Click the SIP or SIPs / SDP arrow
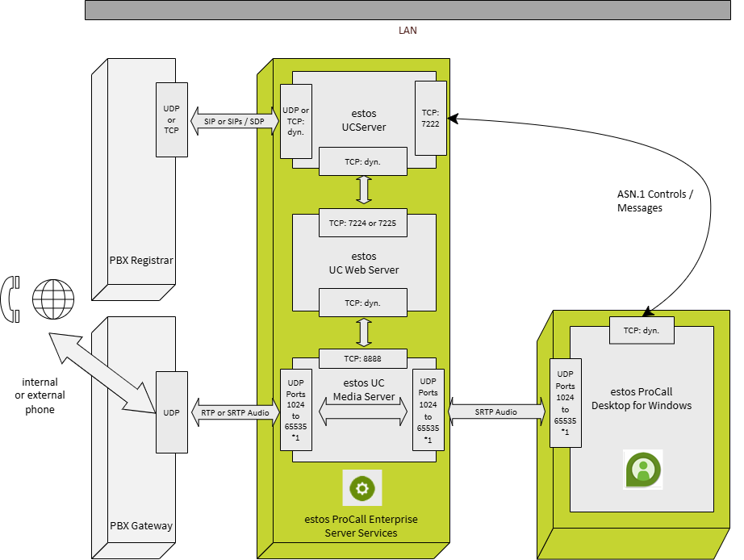Screen dimensions: 744x560 [x=234, y=120]
